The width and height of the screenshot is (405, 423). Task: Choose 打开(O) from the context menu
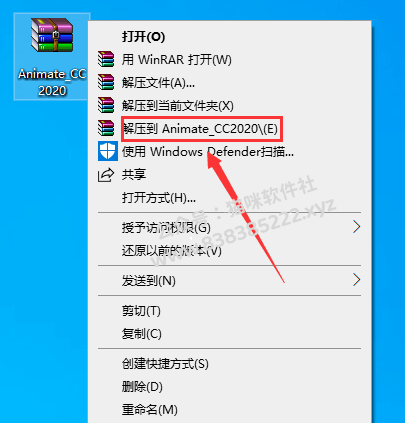click(143, 37)
